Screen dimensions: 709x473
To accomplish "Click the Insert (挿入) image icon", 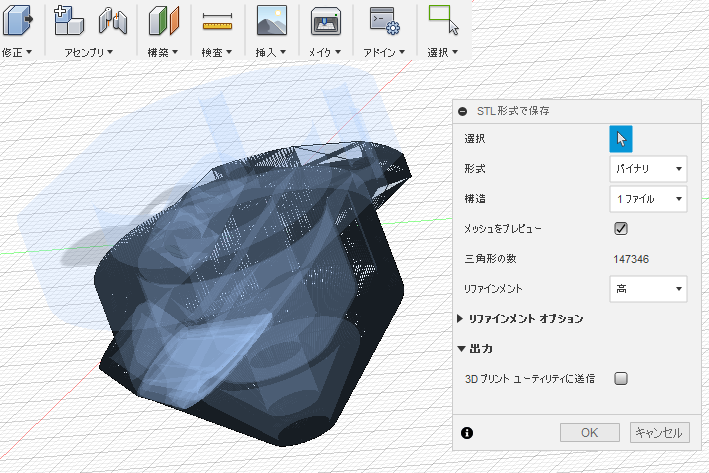I will tap(272, 20).
